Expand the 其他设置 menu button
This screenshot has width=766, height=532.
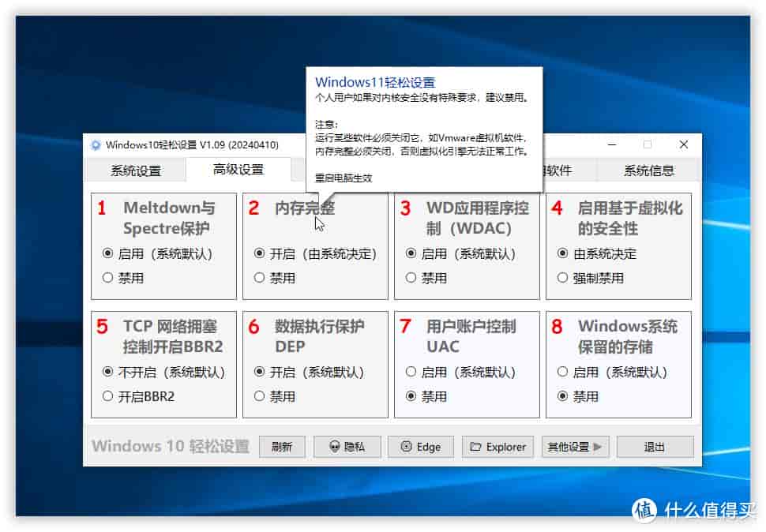tap(575, 447)
